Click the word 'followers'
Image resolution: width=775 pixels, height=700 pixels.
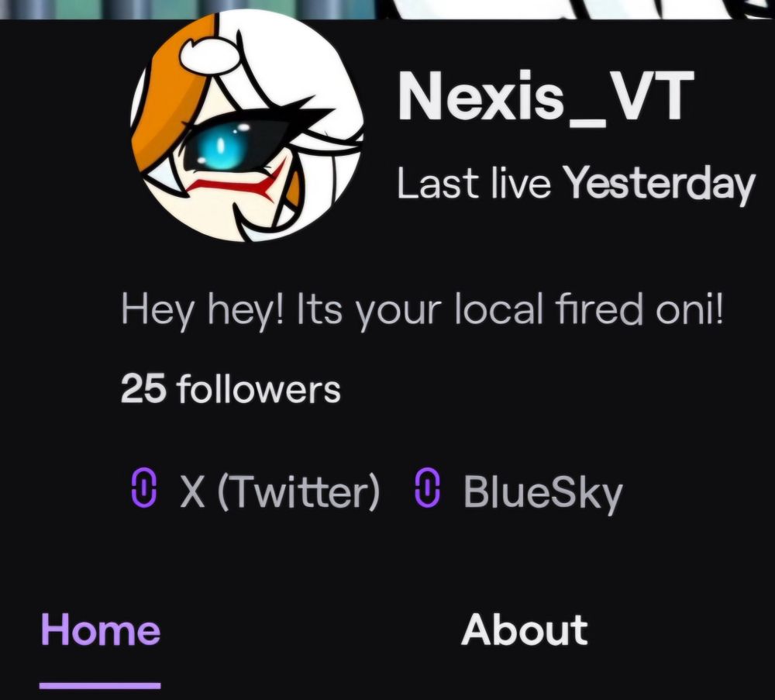point(259,389)
